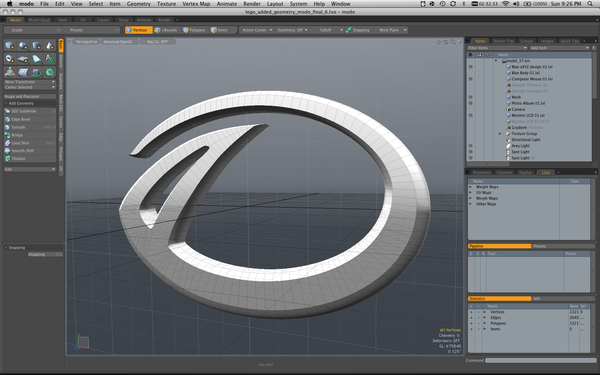The image size is (600, 375).
Task: Open the Geometry menu
Action: (139, 4)
